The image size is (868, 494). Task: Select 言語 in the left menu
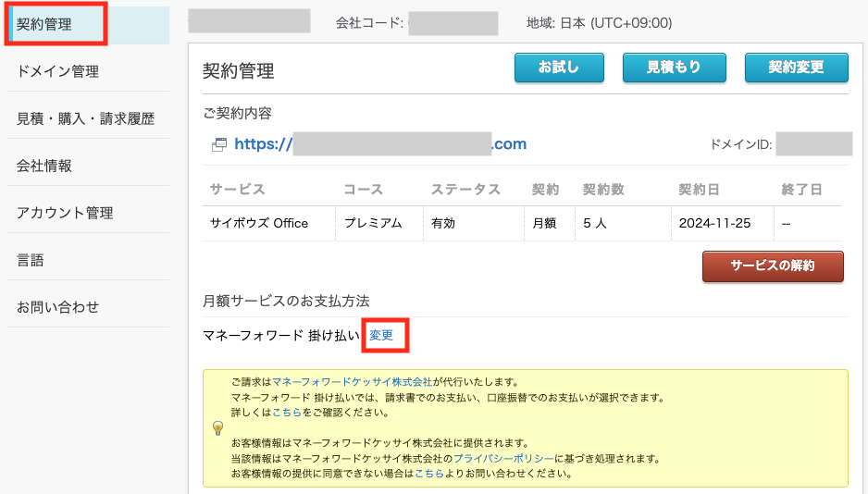pyautogui.click(x=31, y=260)
